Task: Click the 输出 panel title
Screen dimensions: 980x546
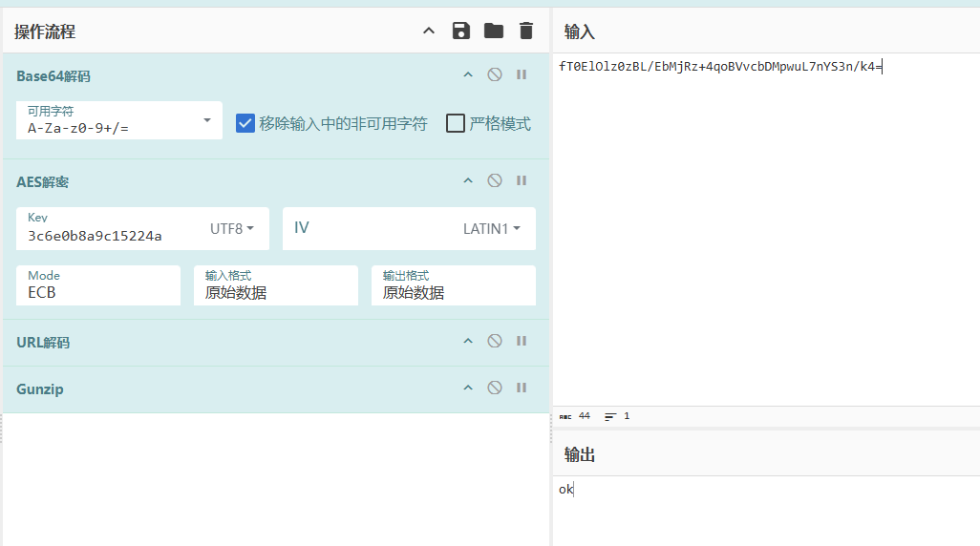Action: [x=580, y=454]
